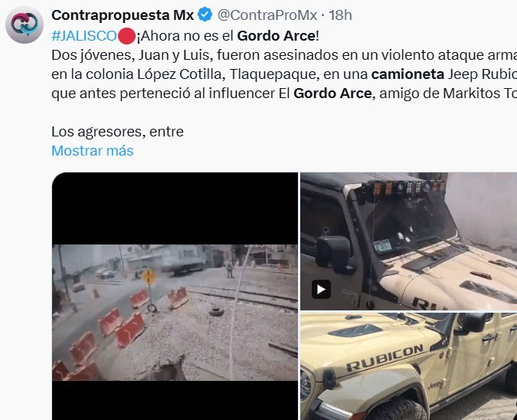Open the #JALISCO hashtag link

[83, 35]
